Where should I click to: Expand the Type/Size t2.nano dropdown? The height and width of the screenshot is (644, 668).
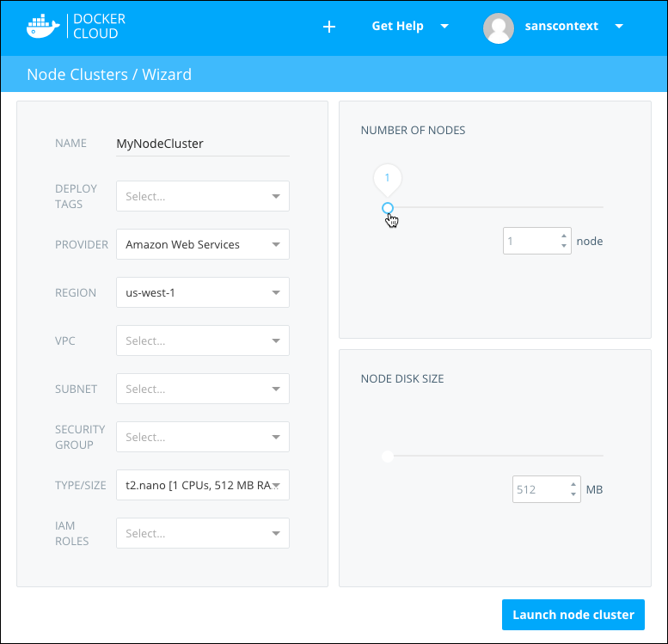203,485
